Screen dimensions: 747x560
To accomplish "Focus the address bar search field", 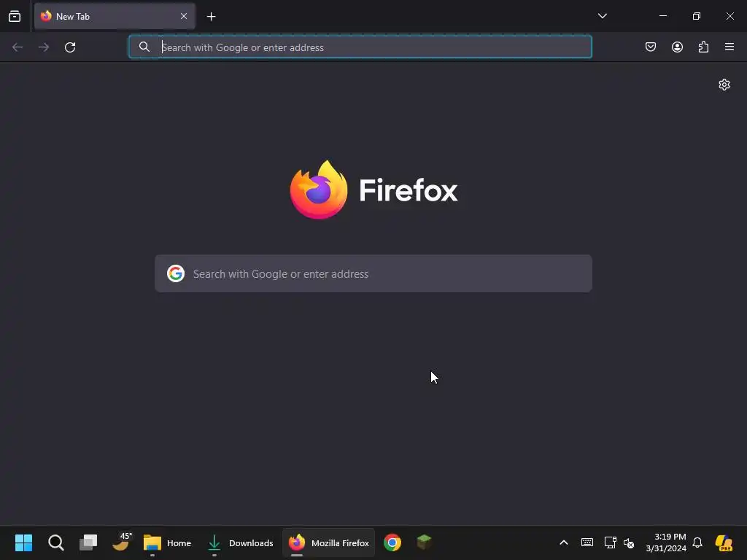I will tap(360, 47).
